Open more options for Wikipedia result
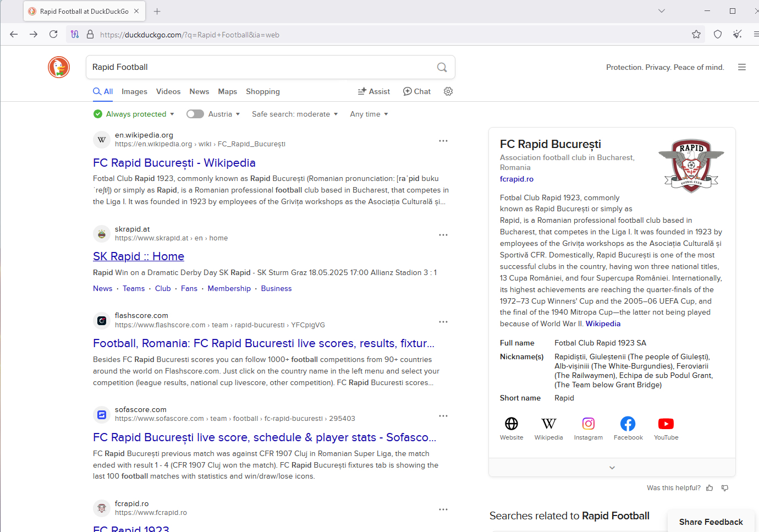Screen dimensions: 759x532 (443, 141)
